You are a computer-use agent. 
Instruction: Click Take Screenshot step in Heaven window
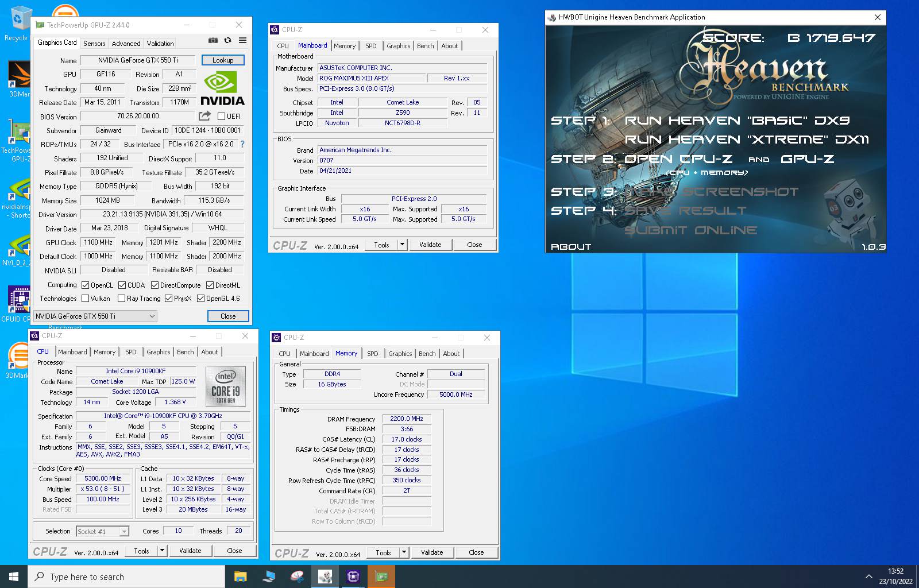(711, 192)
